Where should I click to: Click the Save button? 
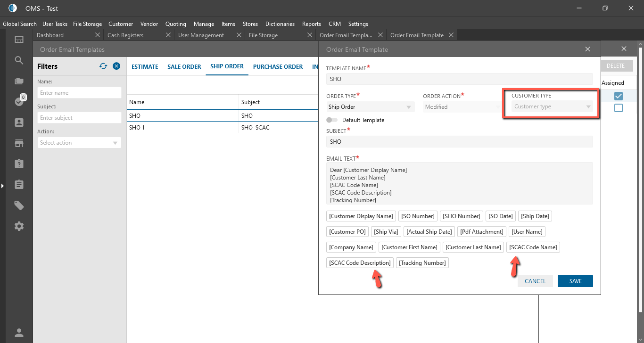click(x=575, y=281)
